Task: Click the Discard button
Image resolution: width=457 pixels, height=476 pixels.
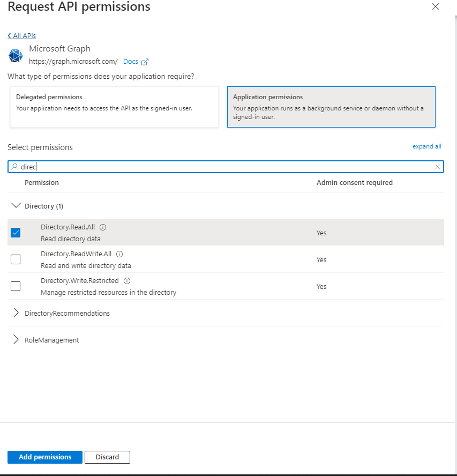Action: point(107,457)
